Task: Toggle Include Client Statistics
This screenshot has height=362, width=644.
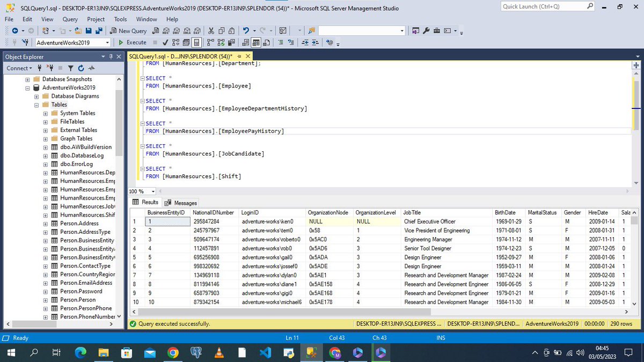Action: (x=231, y=42)
